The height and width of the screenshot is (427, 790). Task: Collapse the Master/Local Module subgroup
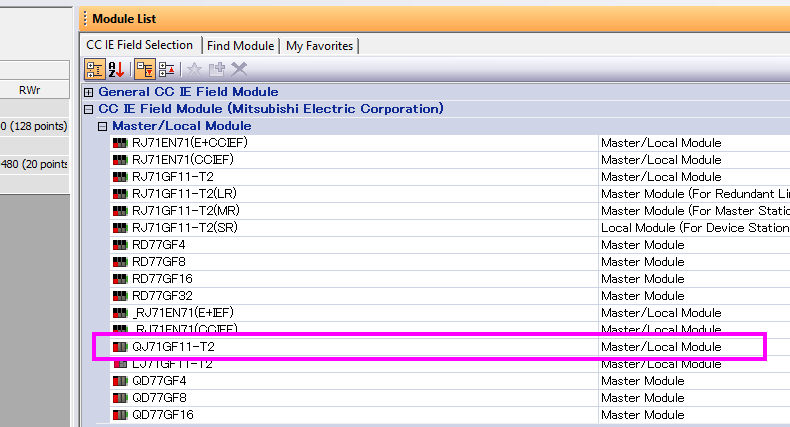click(x=102, y=126)
